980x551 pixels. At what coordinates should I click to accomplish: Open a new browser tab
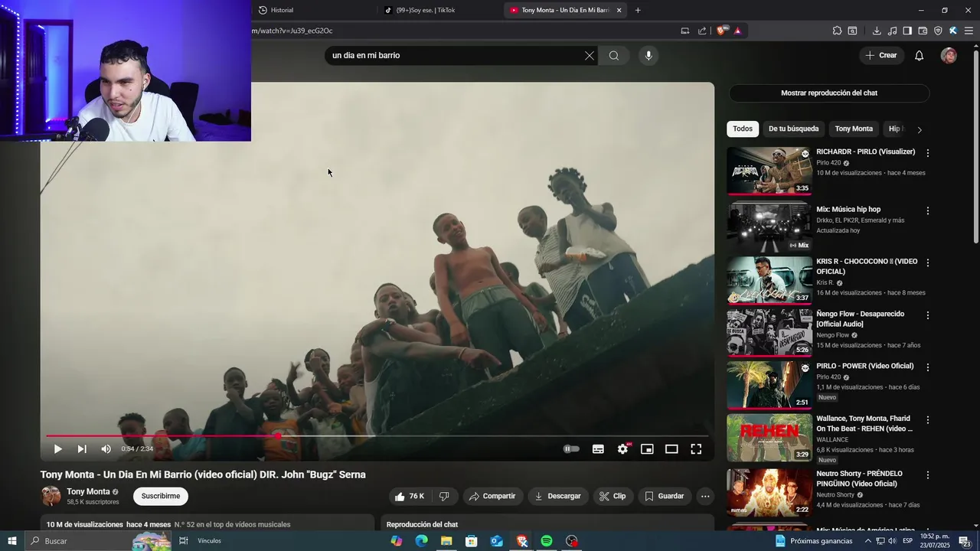(x=638, y=10)
